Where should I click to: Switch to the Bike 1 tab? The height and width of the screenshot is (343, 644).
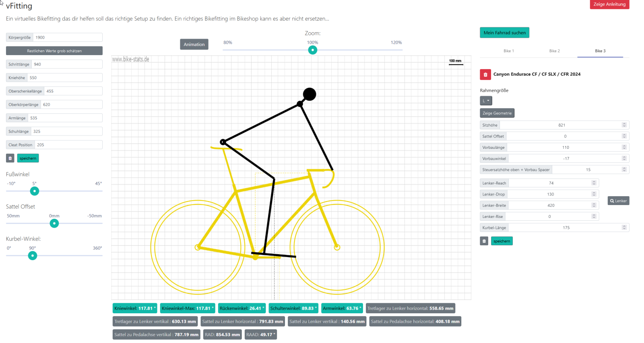pos(509,51)
